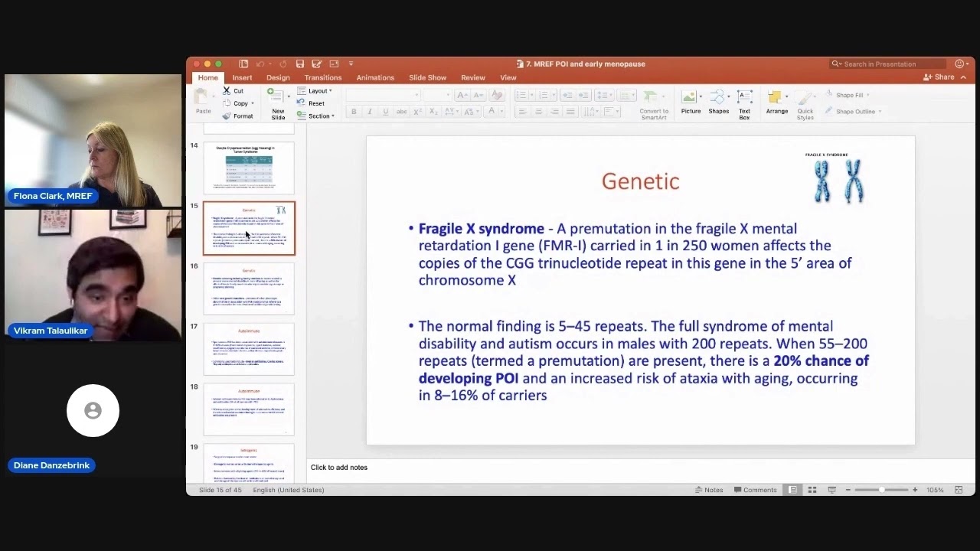Open the Transitions tab
Image resolution: width=980 pixels, height=551 pixels.
click(x=323, y=77)
